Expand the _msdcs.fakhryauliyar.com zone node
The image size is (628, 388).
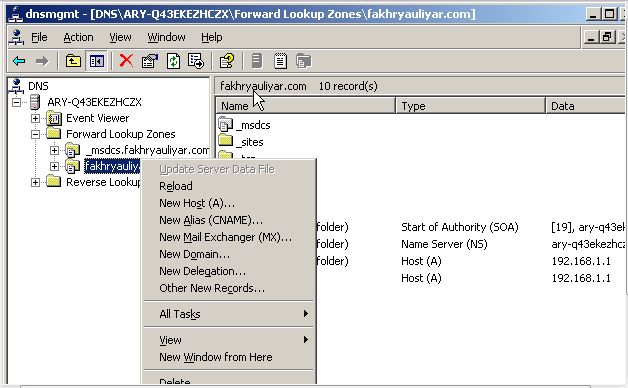click(x=54, y=151)
